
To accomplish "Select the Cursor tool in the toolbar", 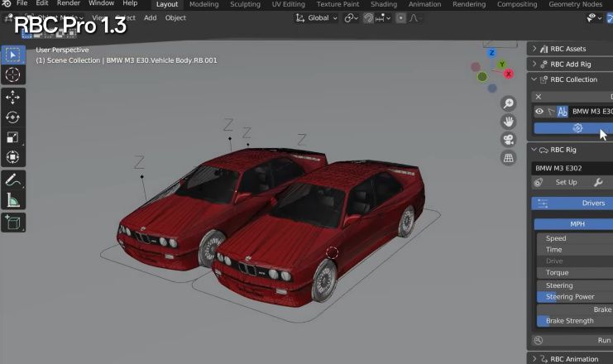I will (x=13, y=75).
